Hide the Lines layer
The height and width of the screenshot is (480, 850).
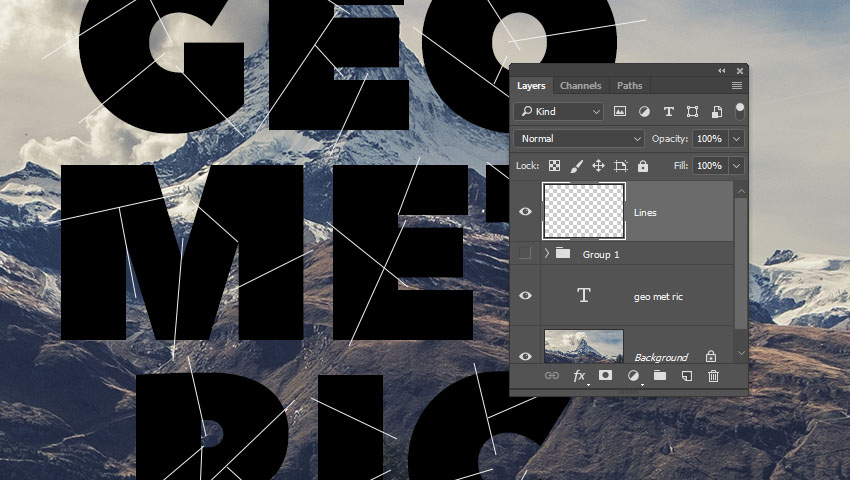click(x=525, y=212)
